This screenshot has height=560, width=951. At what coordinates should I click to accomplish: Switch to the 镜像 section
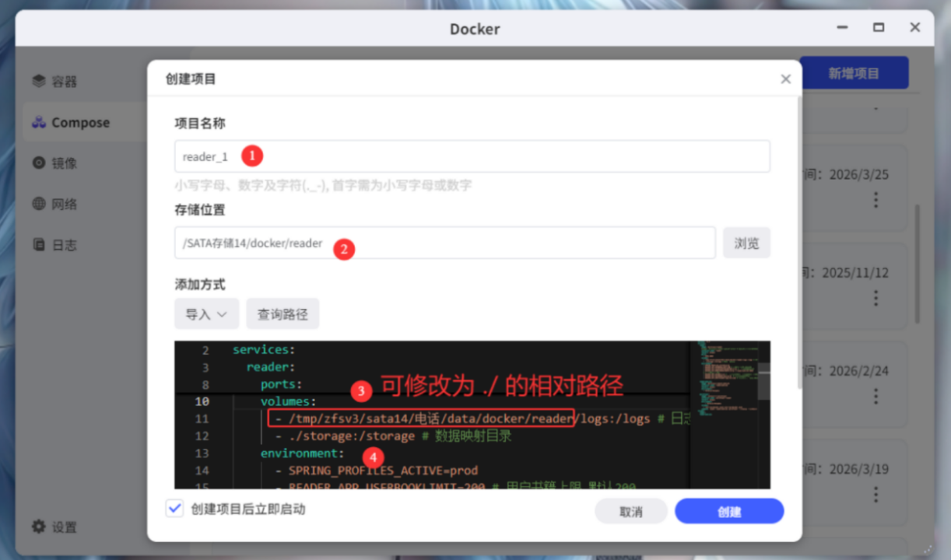[64, 163]
